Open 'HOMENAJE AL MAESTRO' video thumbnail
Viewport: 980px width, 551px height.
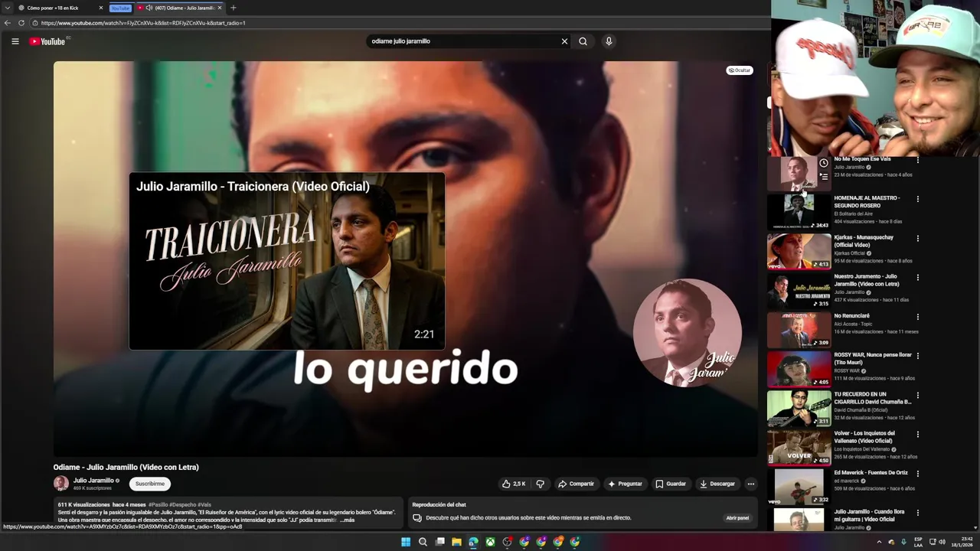click(x=799, y=212)
